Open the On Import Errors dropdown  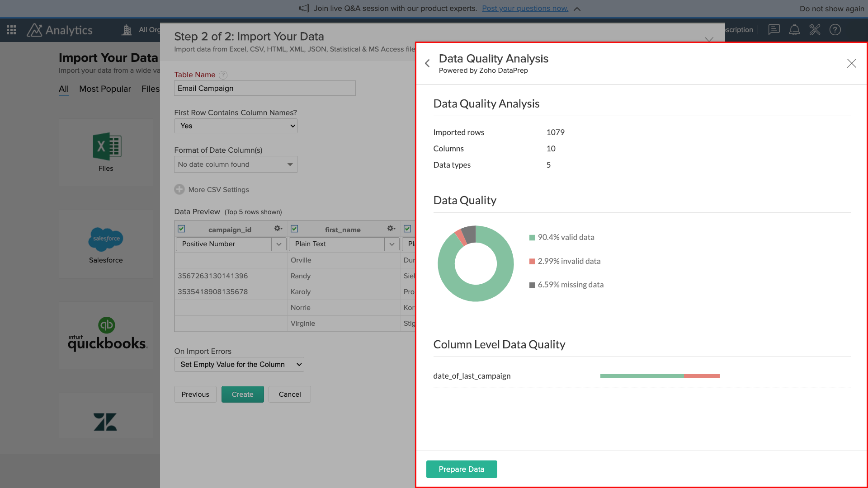[239, 364]
